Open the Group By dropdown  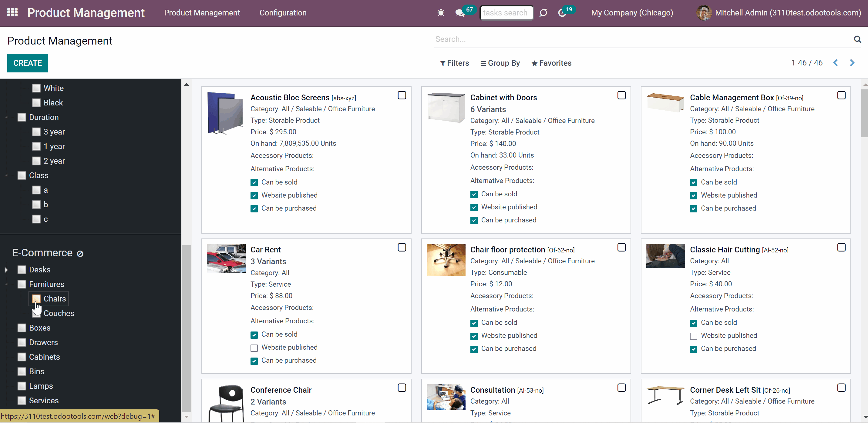(x=500, y=63)
